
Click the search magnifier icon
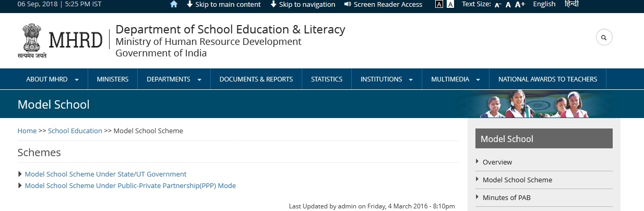pyautogui.click(x=604, y=38)
